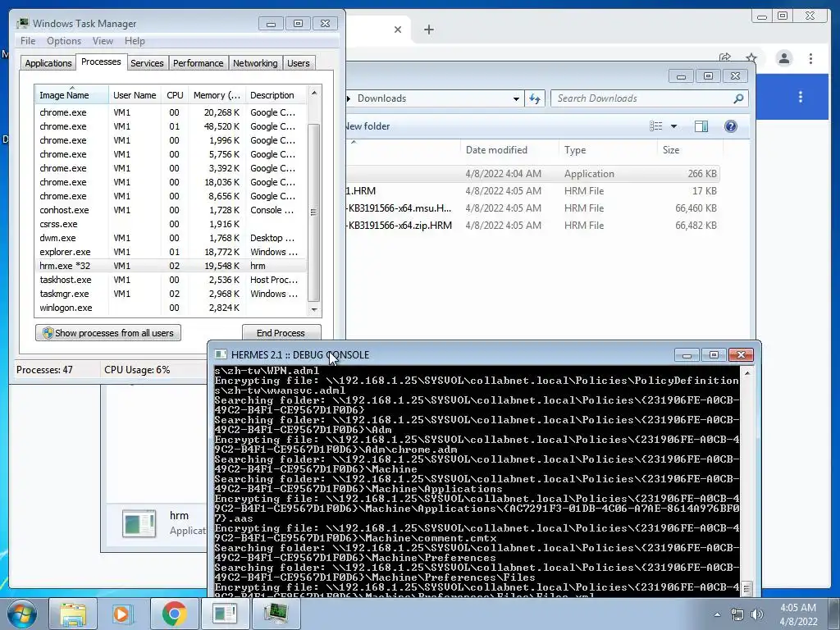The image size is (840, 630).
Task: Sort files by Size column
Action: point(688,150)
